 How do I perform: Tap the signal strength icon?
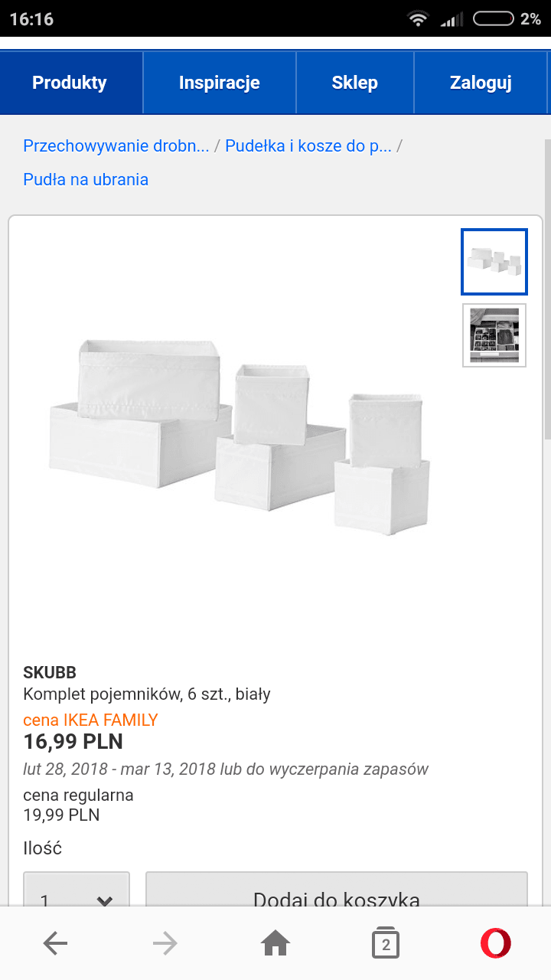click(452, 19)
